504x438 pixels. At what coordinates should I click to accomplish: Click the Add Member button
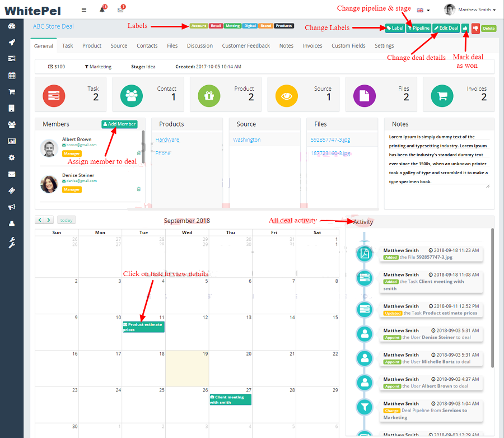119,124
